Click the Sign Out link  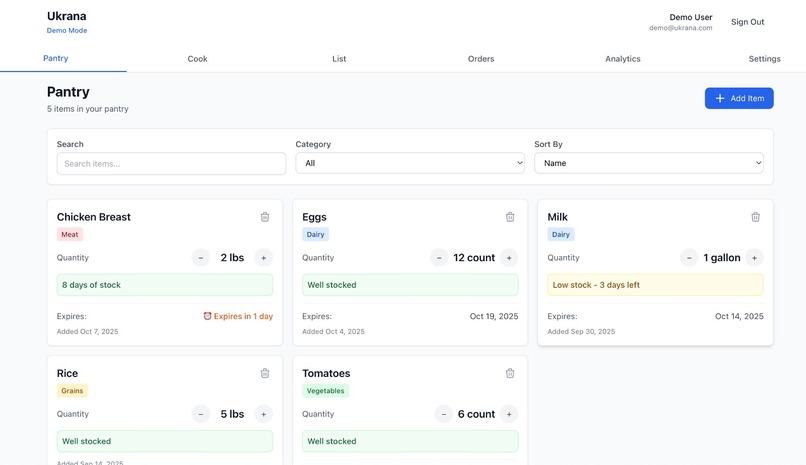coord(747,22)
